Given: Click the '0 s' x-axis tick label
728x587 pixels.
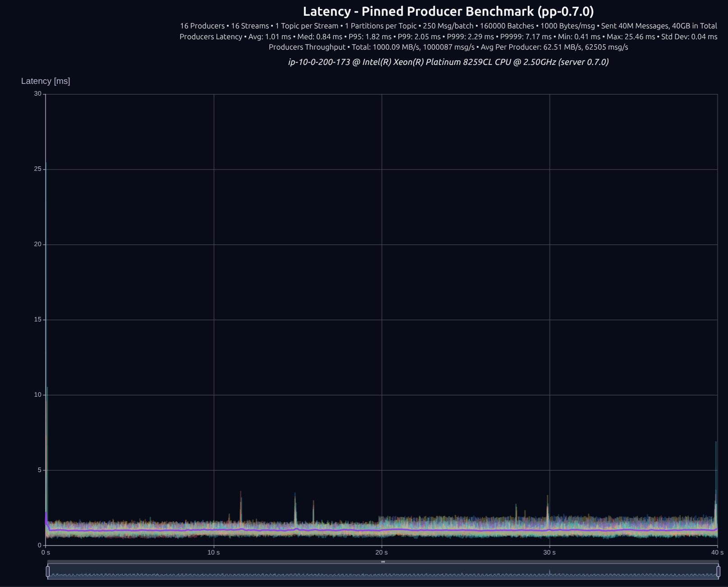Looking at the screenshot, I should coord(46,552).
